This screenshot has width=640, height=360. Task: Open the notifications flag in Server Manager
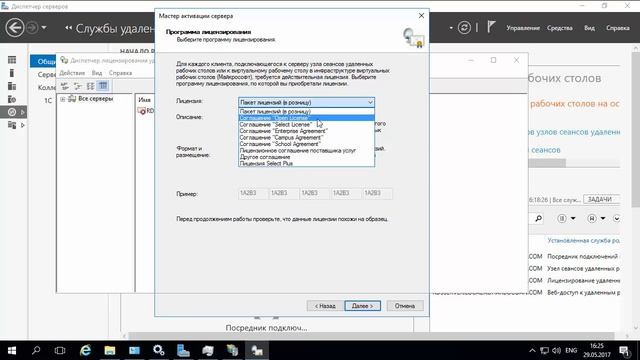(x=491, y=27)
